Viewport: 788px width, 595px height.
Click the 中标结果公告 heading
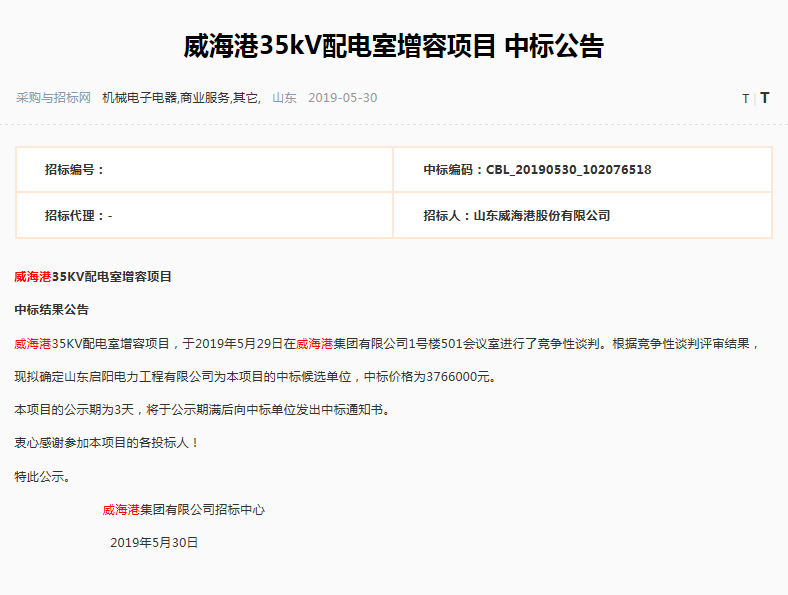pos(51,310)
